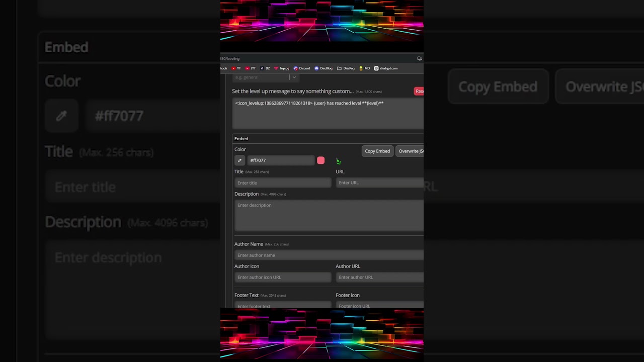Image resolution: width=644 pixels, height=362 pixels.
Task: Click the embed Enter URL input
Action: click(380, 183)
